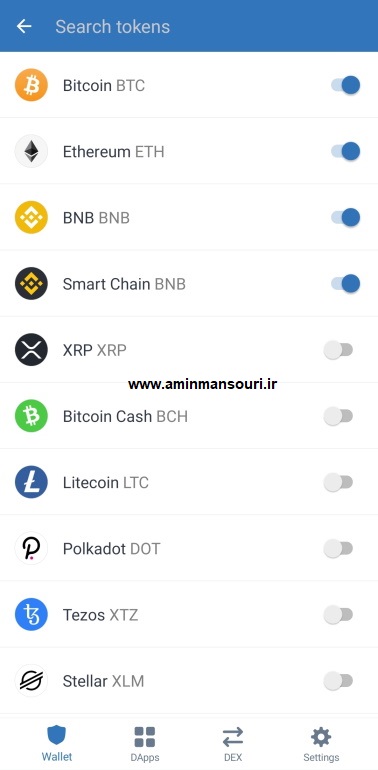The width and height of the screenshot is (378, 770).
Task: Turn off the Ethereum ETH switch
Action: coord(346,151)
